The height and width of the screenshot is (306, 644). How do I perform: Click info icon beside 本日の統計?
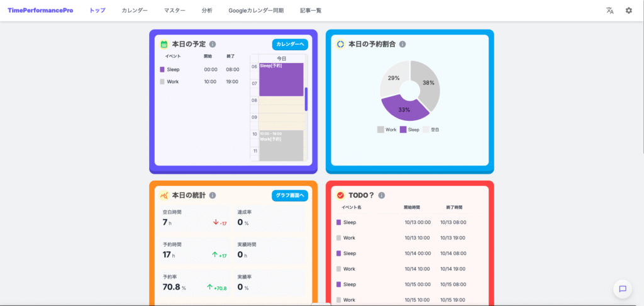click(213, 195)
